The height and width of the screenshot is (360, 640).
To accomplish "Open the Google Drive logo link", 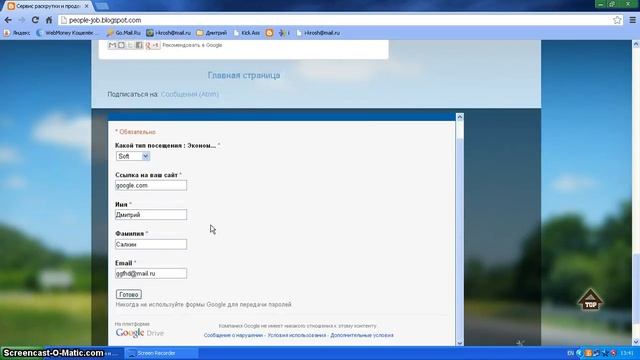I will [140, 333].
